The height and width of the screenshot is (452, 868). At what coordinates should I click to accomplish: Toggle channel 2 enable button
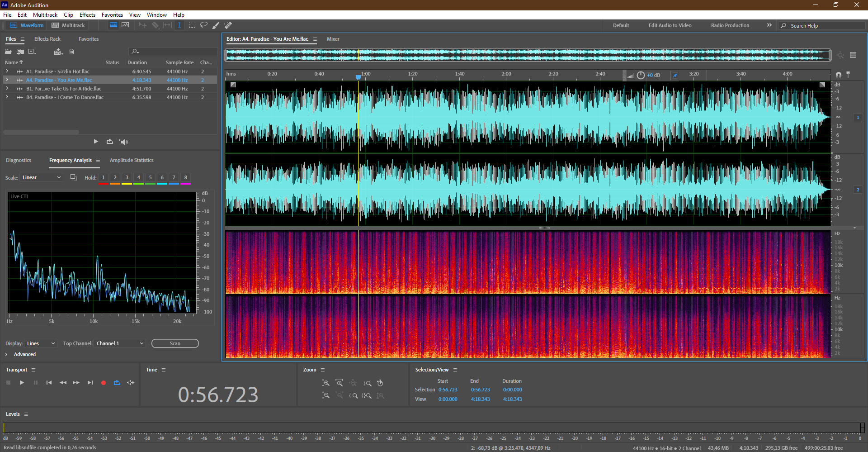pos(858,190)
